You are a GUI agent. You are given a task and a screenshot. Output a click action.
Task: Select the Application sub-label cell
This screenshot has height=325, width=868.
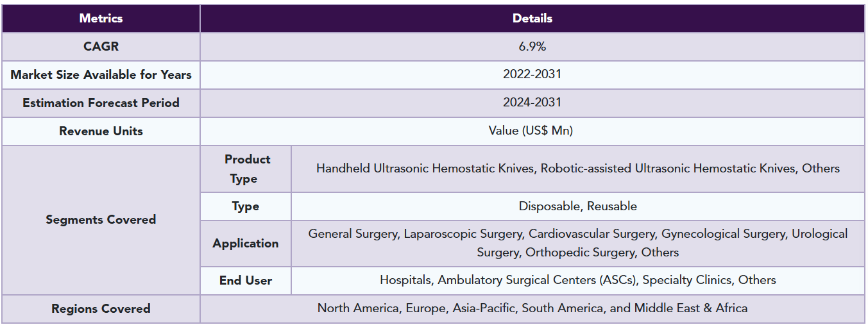(246, 244)
